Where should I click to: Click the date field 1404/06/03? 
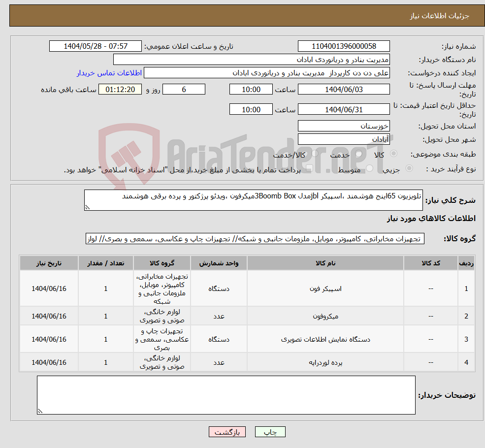click(343, 89)
